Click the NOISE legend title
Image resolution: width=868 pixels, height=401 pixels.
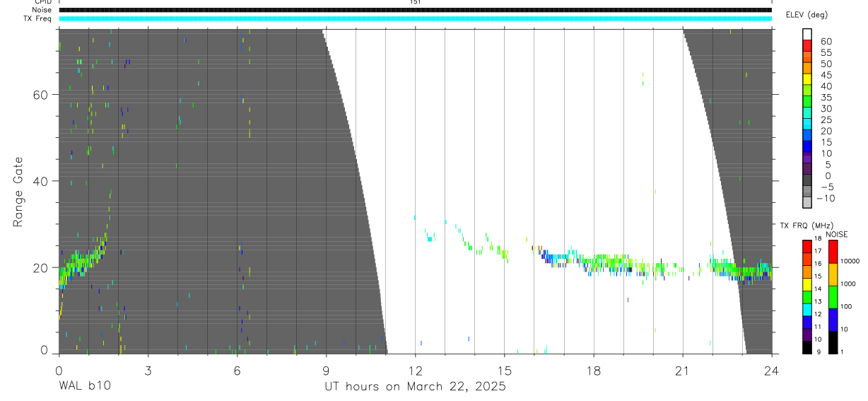tap(837, 235)
